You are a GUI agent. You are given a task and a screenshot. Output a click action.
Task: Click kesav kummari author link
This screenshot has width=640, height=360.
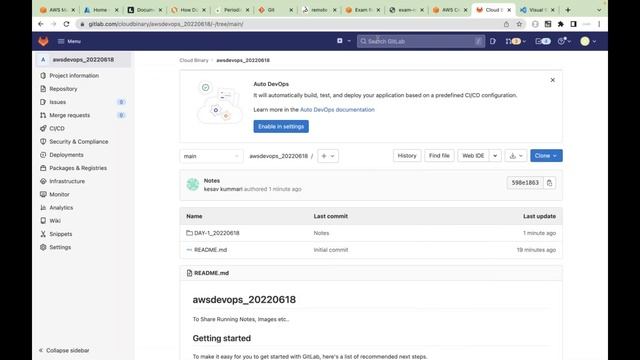pos(223,189)
